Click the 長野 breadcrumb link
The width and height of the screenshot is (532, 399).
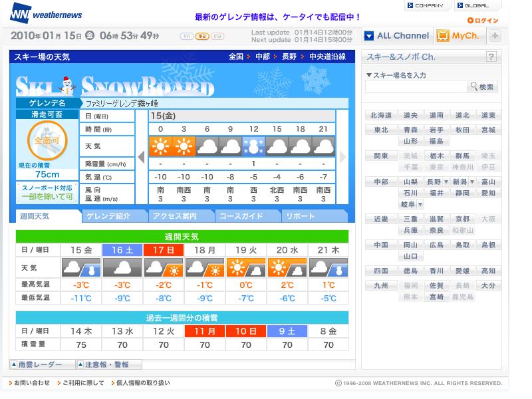coord(289,57)
